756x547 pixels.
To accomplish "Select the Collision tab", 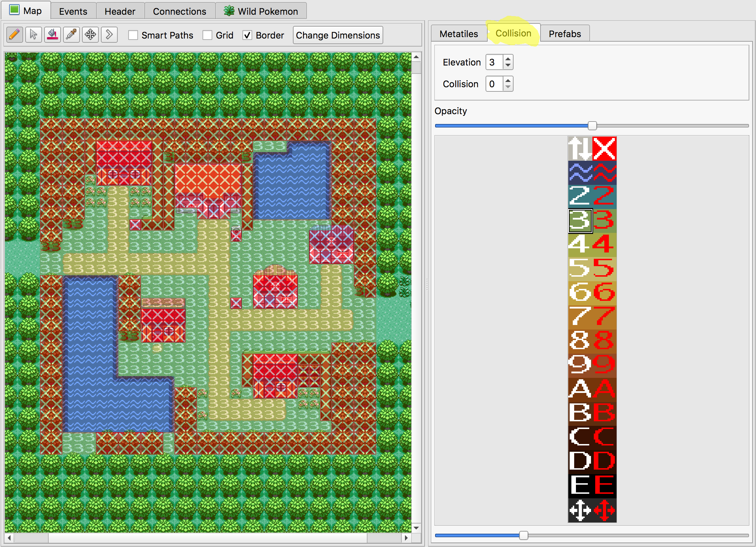I will tap(513, 33).
